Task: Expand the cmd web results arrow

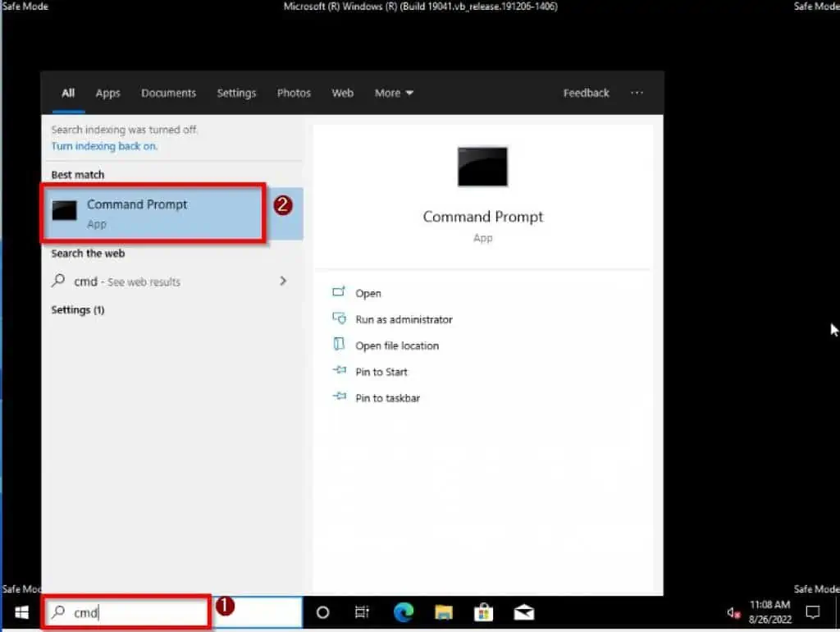Action: coord(283,281)
